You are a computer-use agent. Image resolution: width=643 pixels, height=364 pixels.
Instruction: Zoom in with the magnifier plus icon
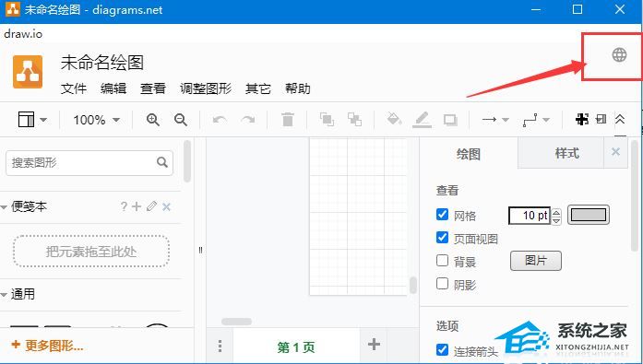(x=153, y=120)
